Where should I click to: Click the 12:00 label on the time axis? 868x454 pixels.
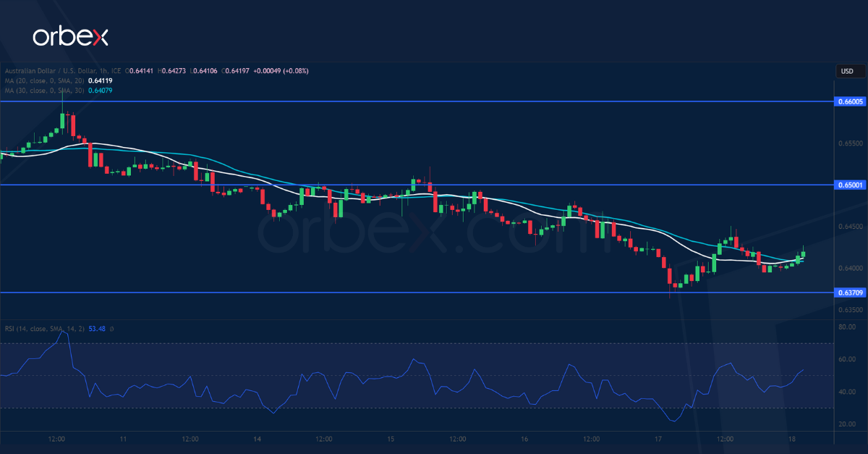coord(57,438)
